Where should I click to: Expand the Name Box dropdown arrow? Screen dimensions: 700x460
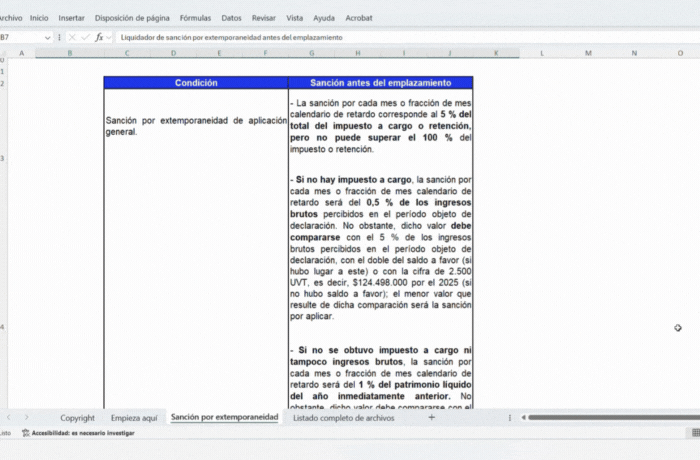47,38
